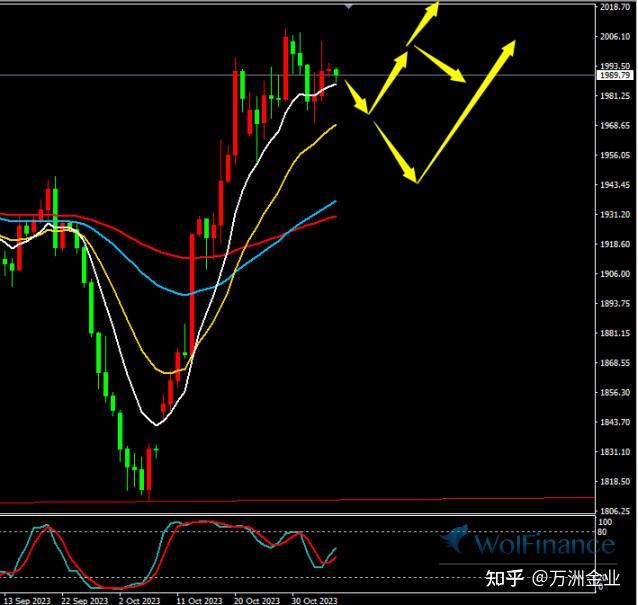The width and height of the screenshot is (638, 605).
Task: Click price scale value 1831.10
Action: pos(615,452)
